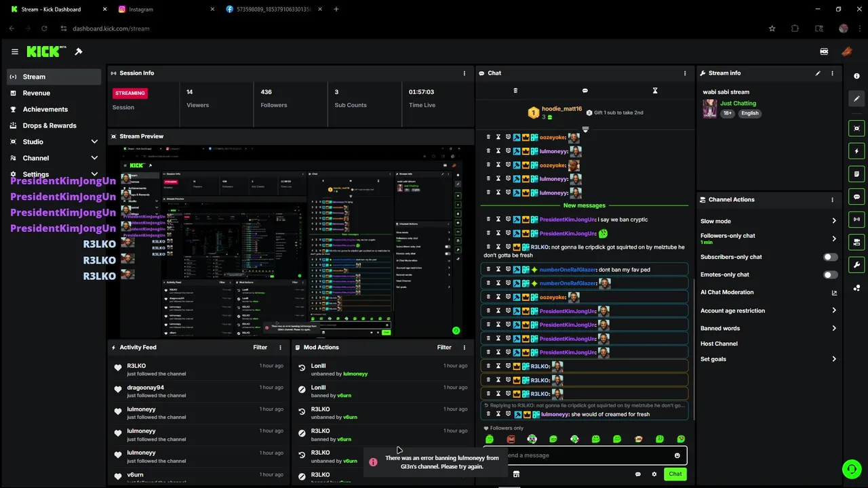
Task: Click the stream preview thumbnail
Action: point(290,241)
